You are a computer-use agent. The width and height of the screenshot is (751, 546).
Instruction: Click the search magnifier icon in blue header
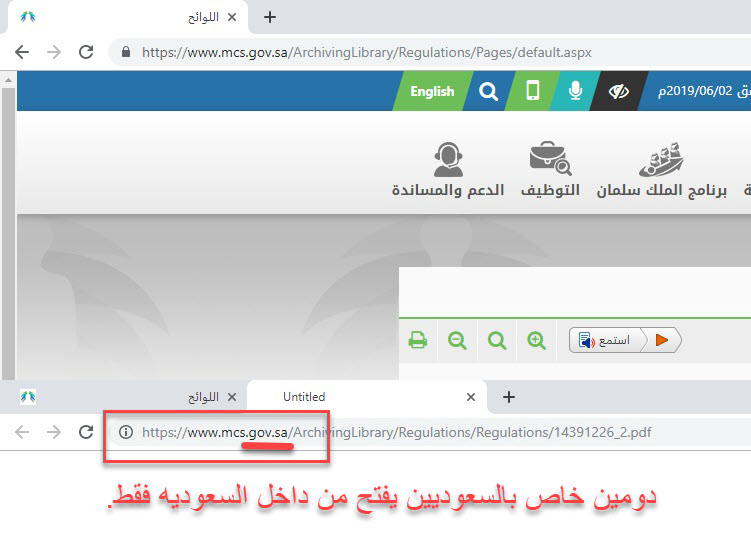[x=487, y=91]
